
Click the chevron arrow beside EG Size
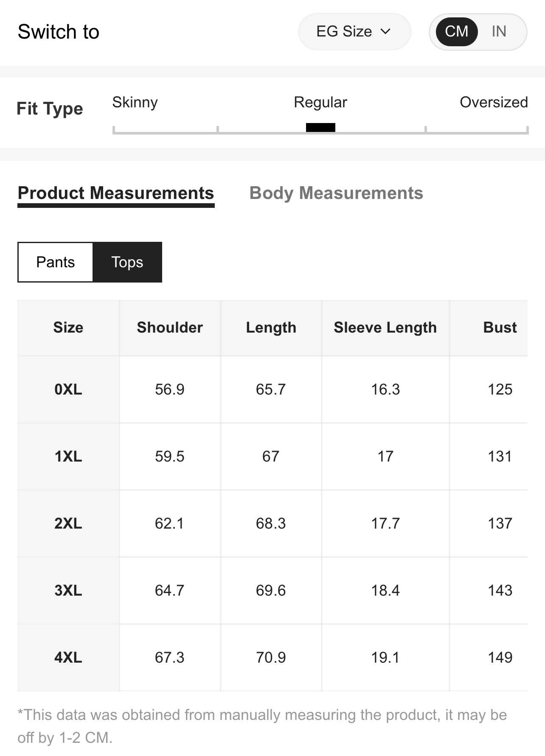click(x=385, y=32)
